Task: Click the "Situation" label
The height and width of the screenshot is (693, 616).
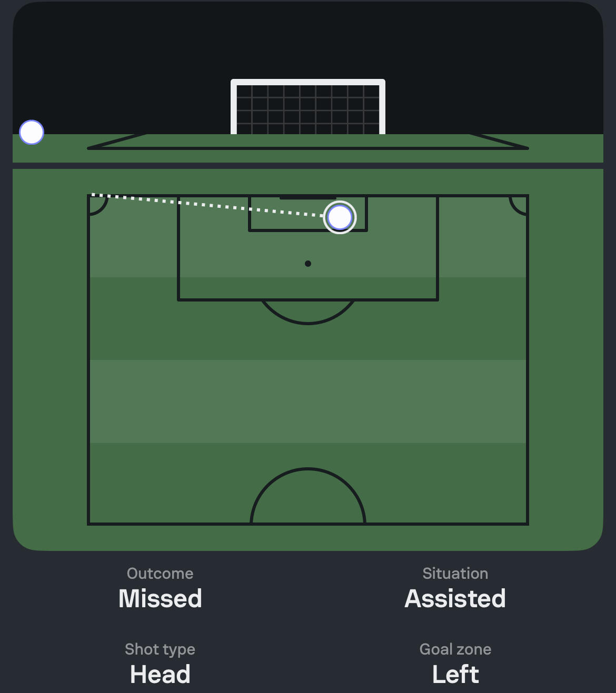Action: tap(455, 574)
